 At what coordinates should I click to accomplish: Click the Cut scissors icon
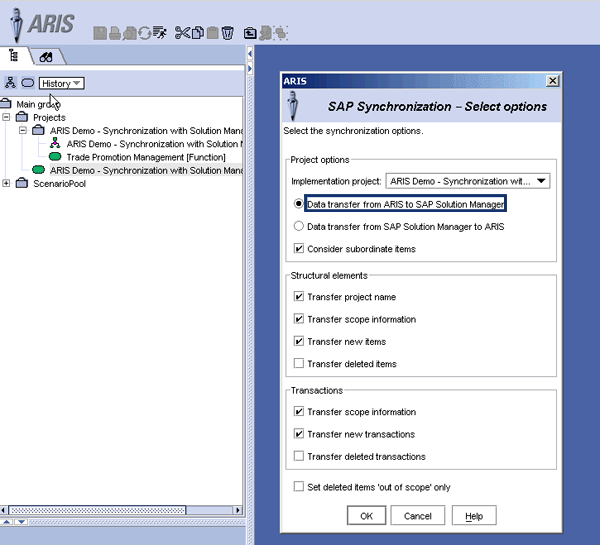pyautogui.click(x=182, y=33)
